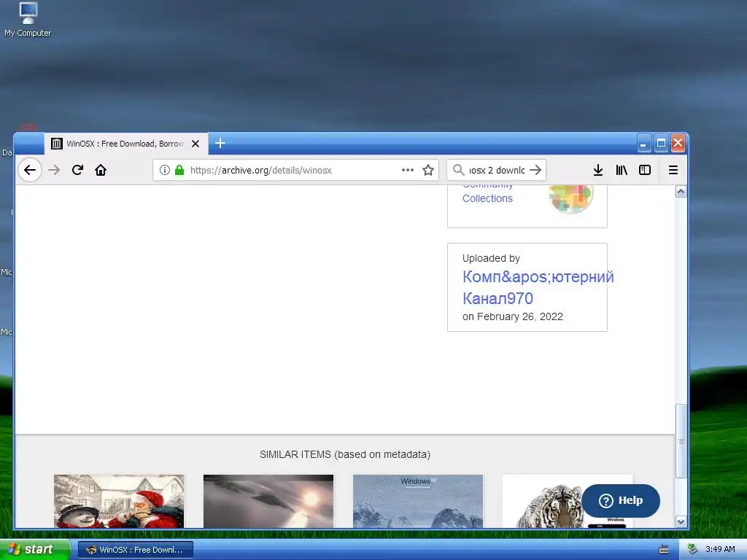Open the Firefox home page
The image size is (747, 560).
click(x=101, y=170)
